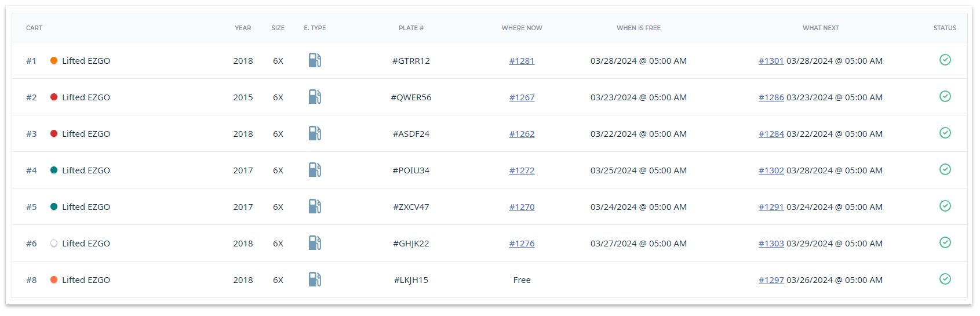Click the gas pump icon for plate #POIU34

pos(315,170)
